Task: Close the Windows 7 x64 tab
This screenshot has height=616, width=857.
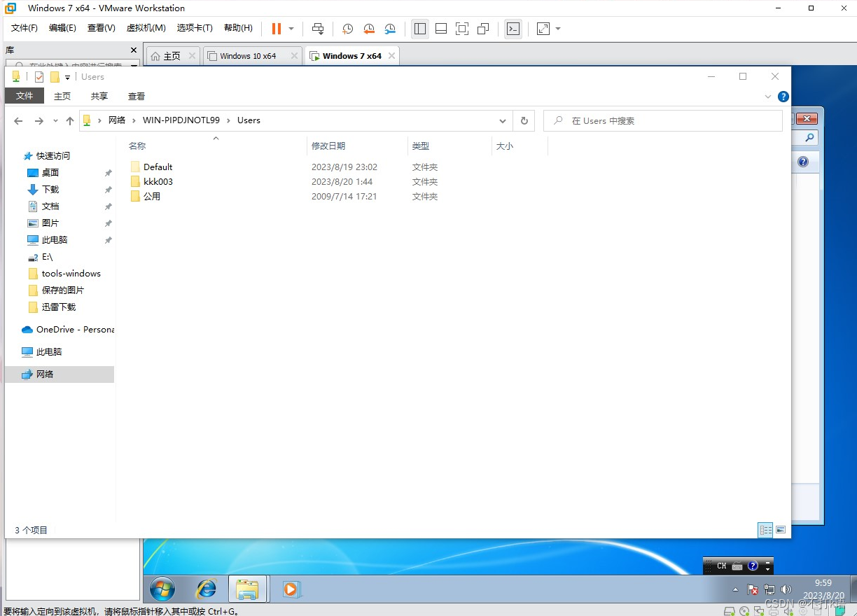Action: coord(391,56)
